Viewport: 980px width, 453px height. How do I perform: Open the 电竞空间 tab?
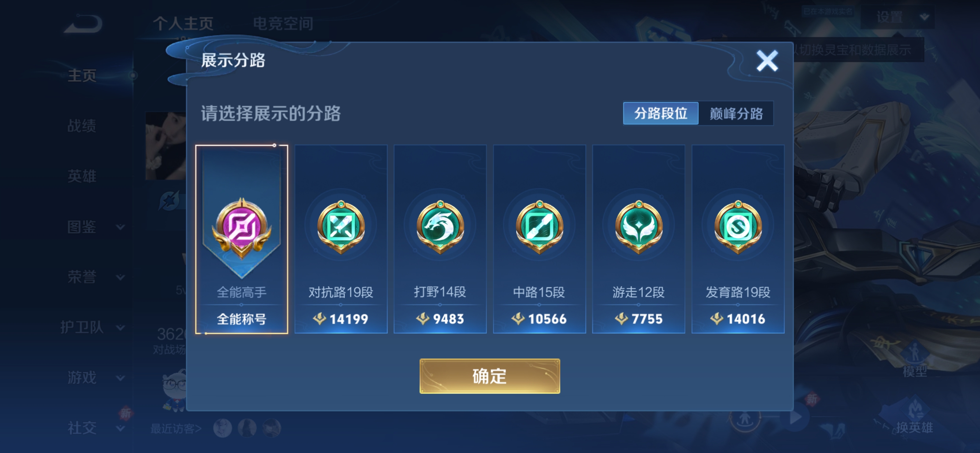283,23
